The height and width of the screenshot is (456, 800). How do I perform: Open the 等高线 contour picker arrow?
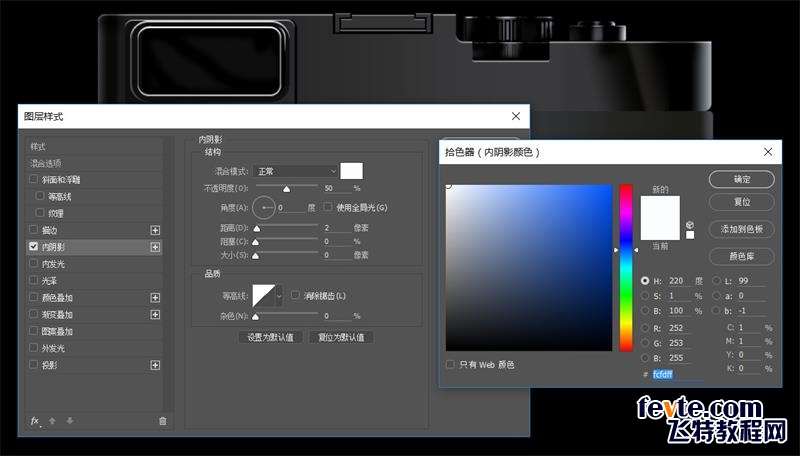[279, 296]
